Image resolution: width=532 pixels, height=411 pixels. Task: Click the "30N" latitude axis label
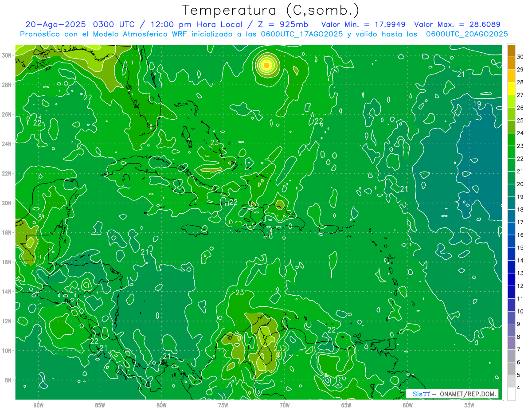pyautogui.click(x=7, y=55)
